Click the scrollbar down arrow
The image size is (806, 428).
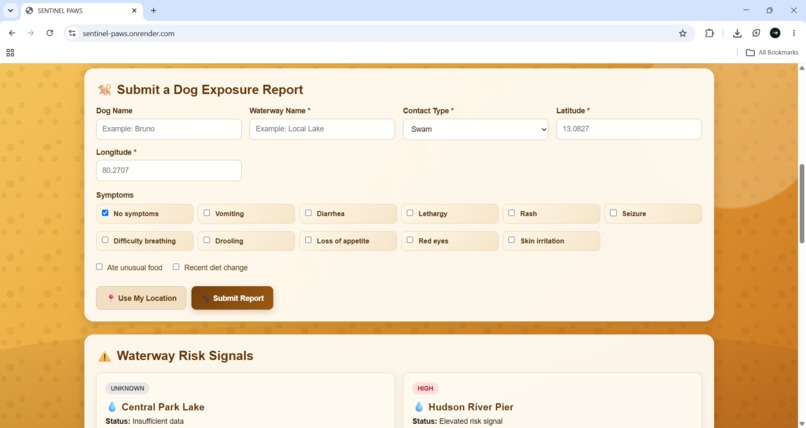pyautogui.click(x=801, y=423)
